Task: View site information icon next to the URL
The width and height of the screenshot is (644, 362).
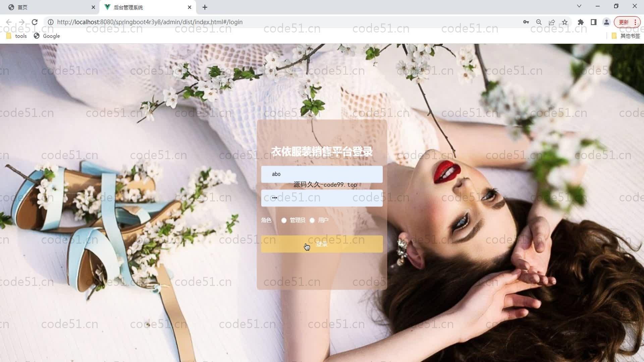Action: (51, 22)
